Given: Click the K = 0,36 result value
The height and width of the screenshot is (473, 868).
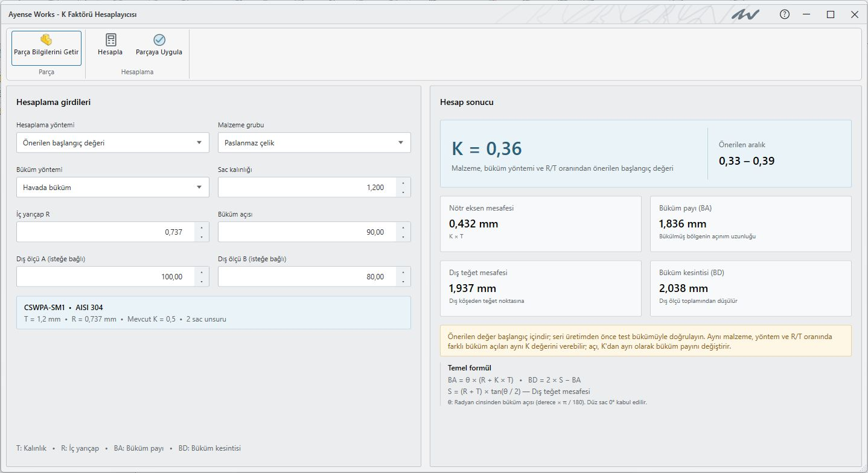Looking at the screenshot, I should (x=487, y=149).
